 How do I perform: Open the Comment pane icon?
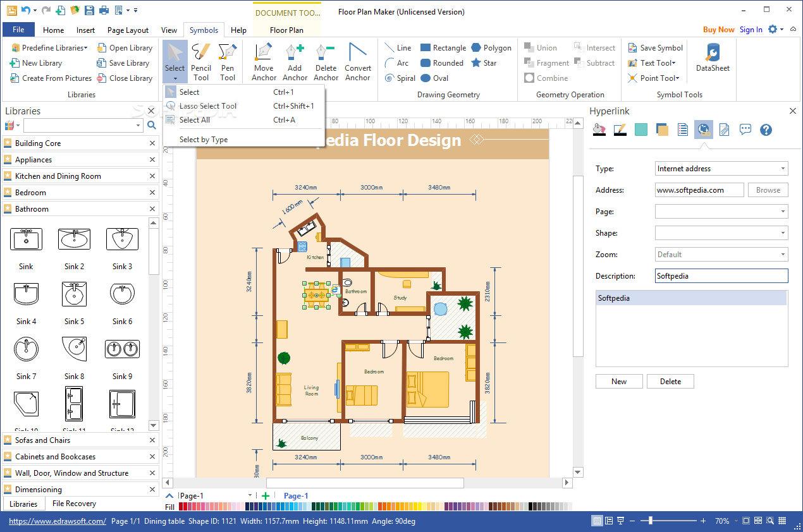click(745, 130)
